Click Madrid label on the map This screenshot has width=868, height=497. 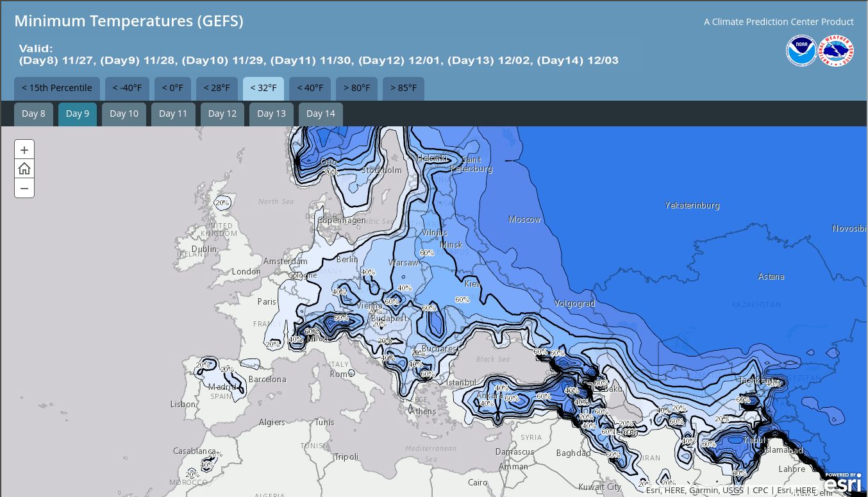(x=222, y=387)
